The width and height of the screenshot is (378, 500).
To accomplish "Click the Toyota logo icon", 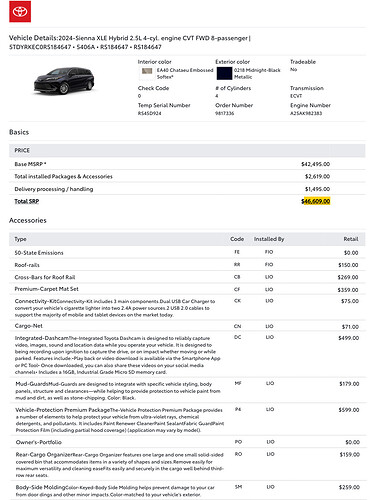I will point(20,12).
